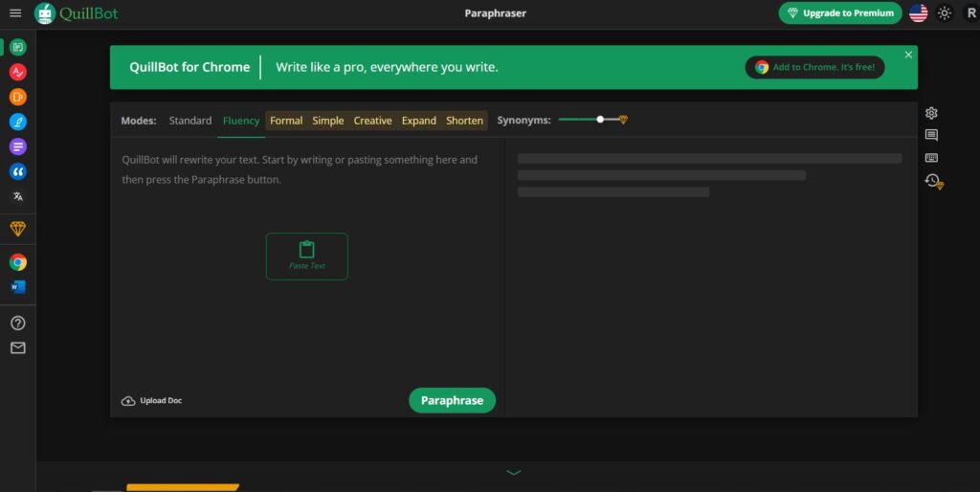Click the QuillBot logo
980x492 pixels.
(x=77, y=13)
